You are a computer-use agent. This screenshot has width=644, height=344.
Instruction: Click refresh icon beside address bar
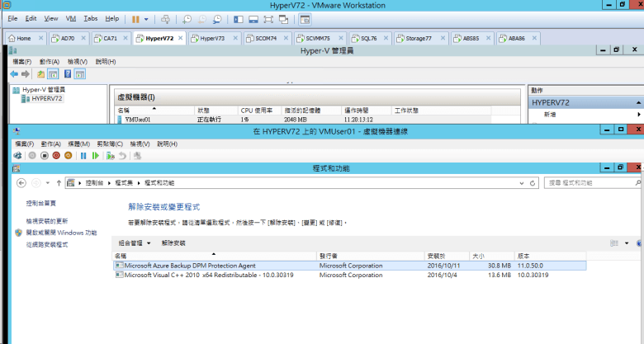(536, 182)
